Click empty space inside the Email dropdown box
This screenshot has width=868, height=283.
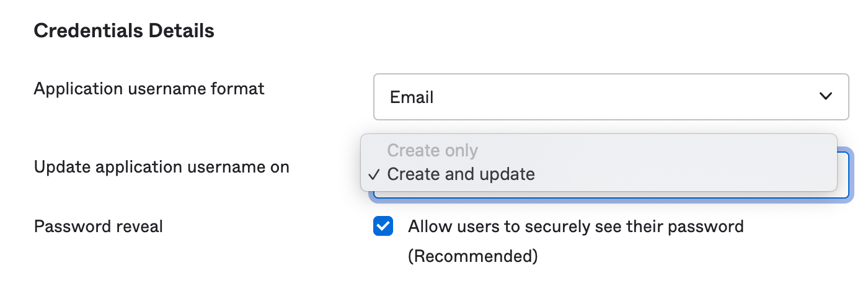click(620, 97)
